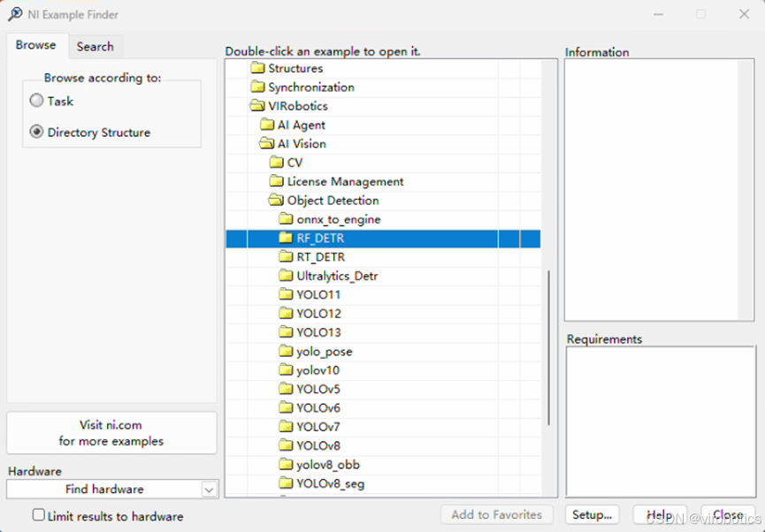Select the highlighted RF_DETR row text
The height and width of the screenshot is (532, 765).
[x=320, y=238]
